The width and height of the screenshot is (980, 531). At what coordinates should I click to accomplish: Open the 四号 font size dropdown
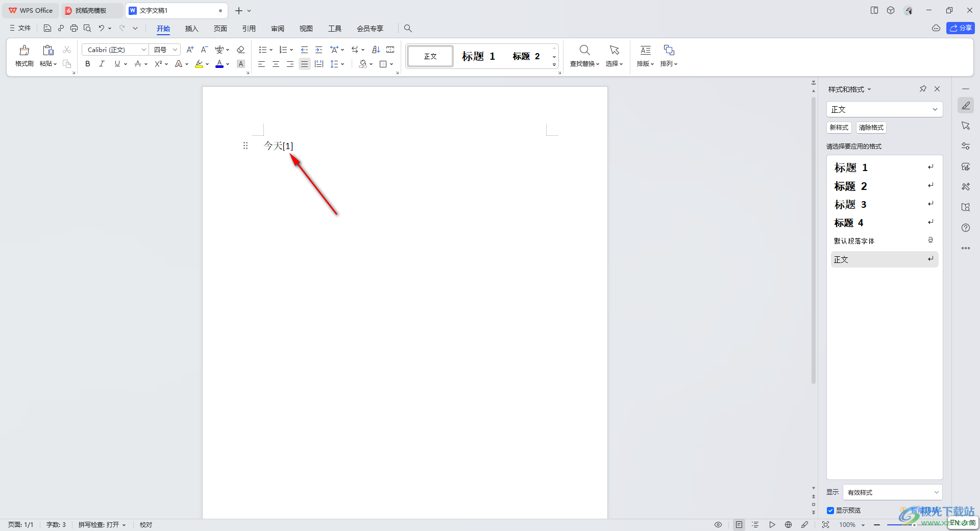tap(175, 50)
